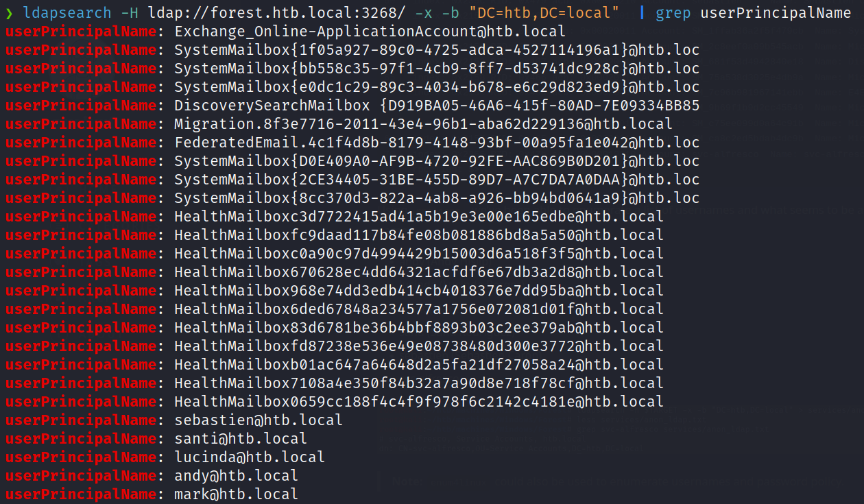Click the HealthMailbox7108a4e entry

pos(418,383)
